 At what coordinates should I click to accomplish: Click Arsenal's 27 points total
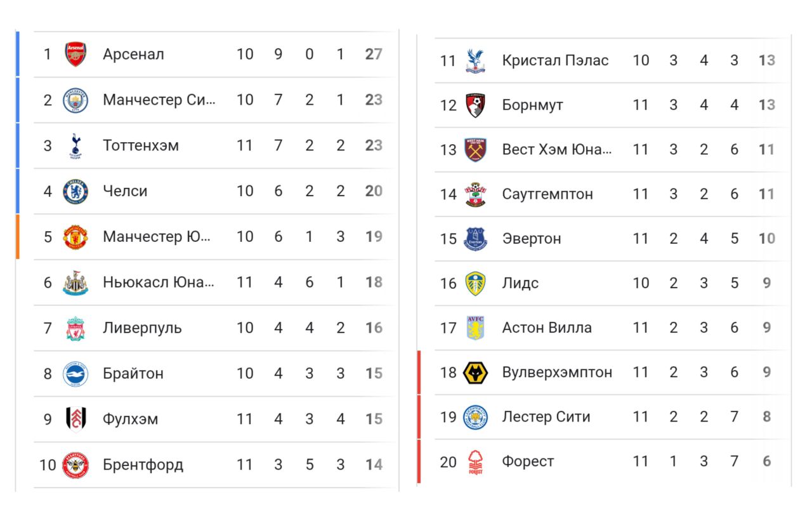374,55
